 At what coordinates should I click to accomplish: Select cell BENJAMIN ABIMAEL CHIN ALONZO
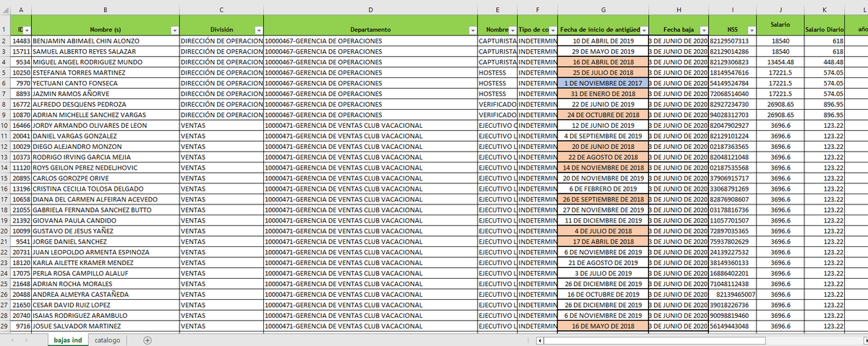click(106, 41)
